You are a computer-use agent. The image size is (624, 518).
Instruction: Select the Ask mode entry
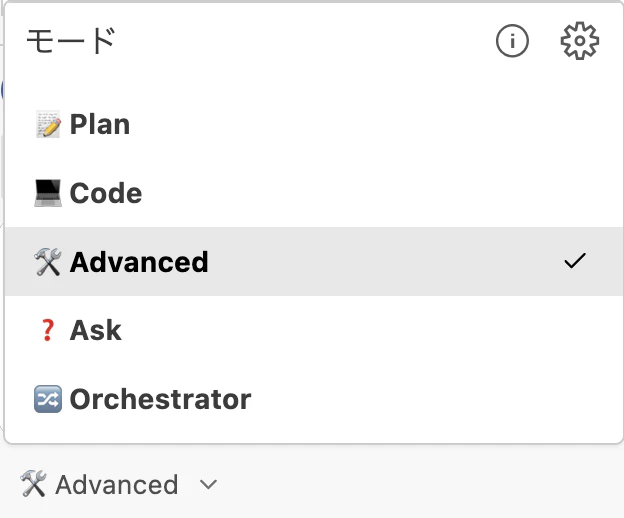[314, 330]
